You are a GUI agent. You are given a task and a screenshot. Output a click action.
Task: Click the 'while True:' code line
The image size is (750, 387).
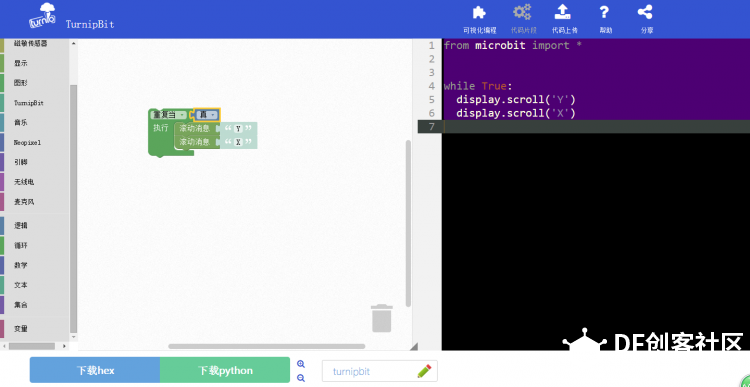(478, 86)
